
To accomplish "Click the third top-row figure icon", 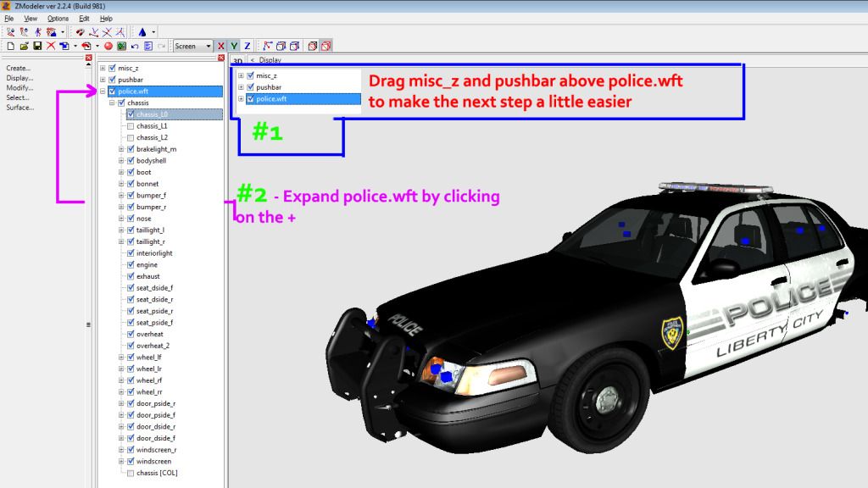I will tap(37, 32).
